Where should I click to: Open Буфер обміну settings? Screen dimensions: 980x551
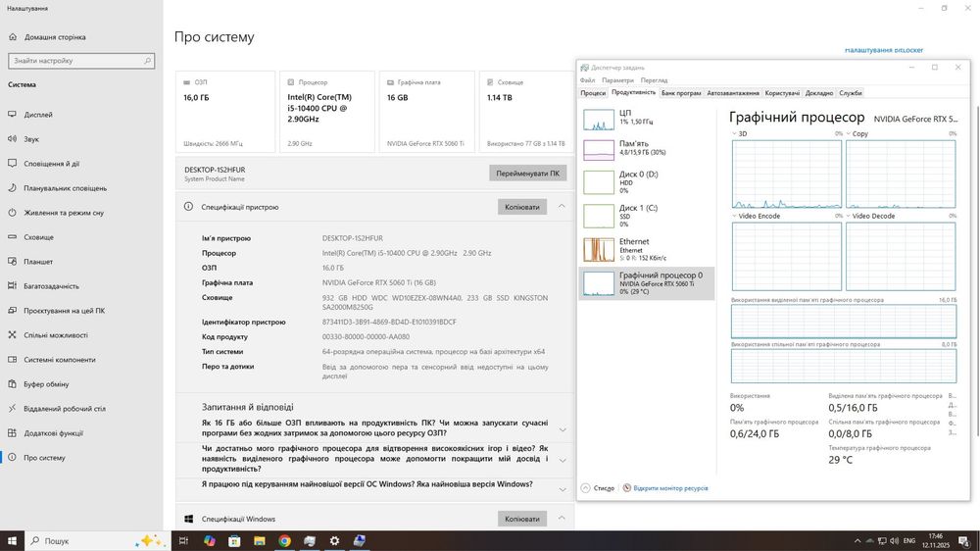(46, 384)
